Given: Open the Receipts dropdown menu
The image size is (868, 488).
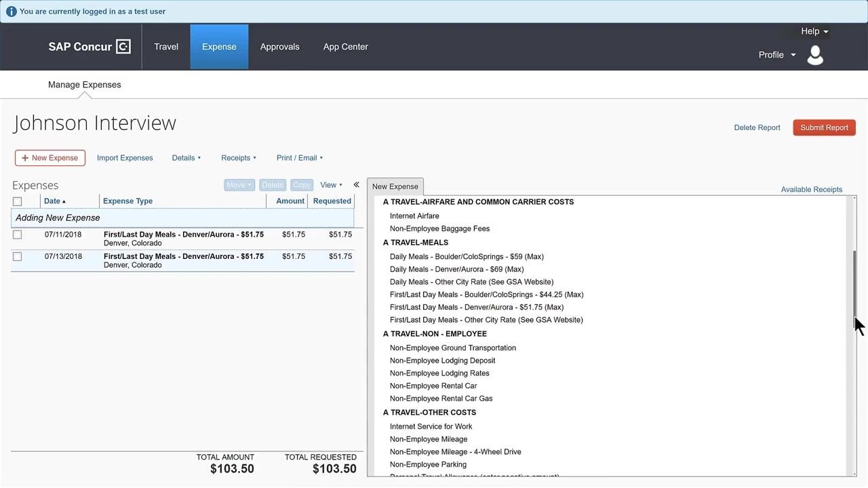Looking at the screenshot, I should (x=239, y=158).
